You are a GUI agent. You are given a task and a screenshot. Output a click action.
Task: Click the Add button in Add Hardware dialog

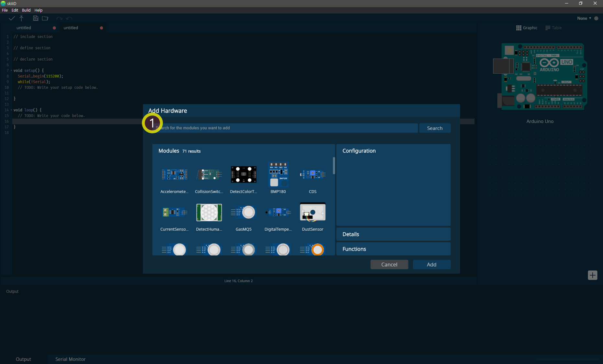click(431, 264)
